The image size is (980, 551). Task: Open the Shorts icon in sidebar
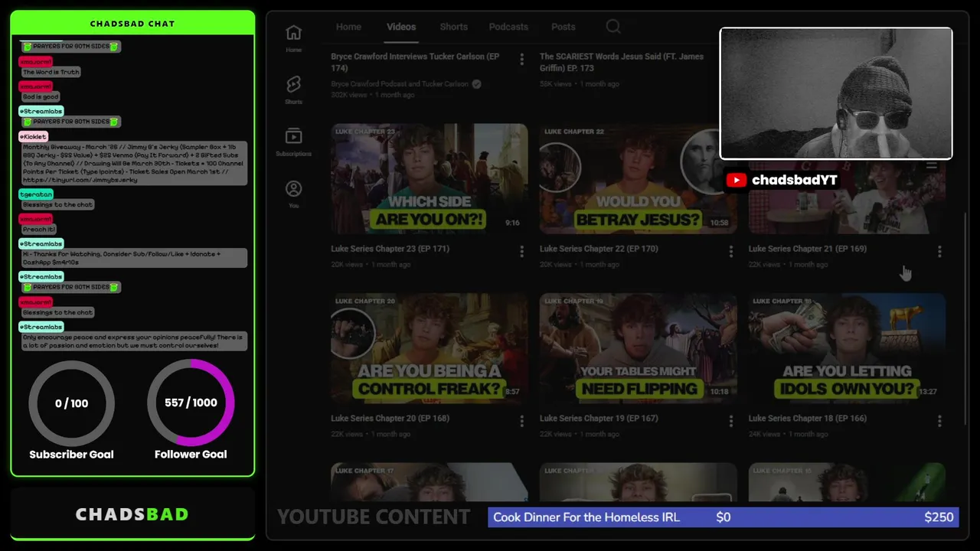tap(293, 84)
